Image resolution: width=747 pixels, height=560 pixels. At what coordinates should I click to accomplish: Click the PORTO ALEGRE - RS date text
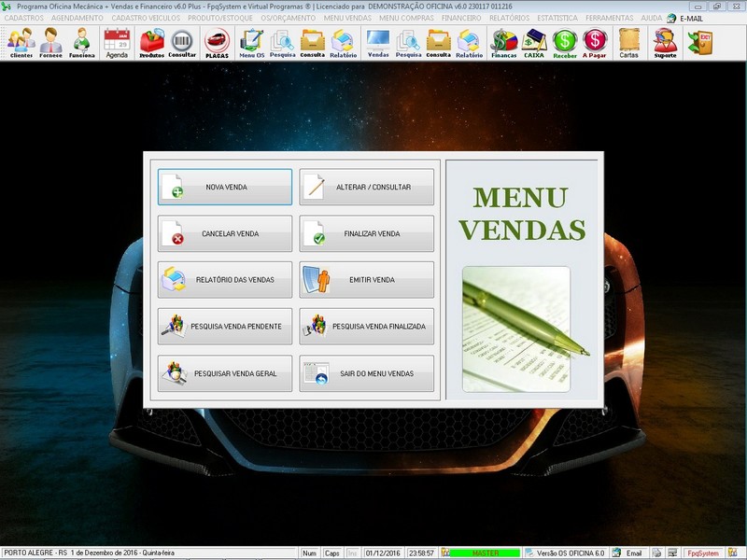(x=89, y=553)
